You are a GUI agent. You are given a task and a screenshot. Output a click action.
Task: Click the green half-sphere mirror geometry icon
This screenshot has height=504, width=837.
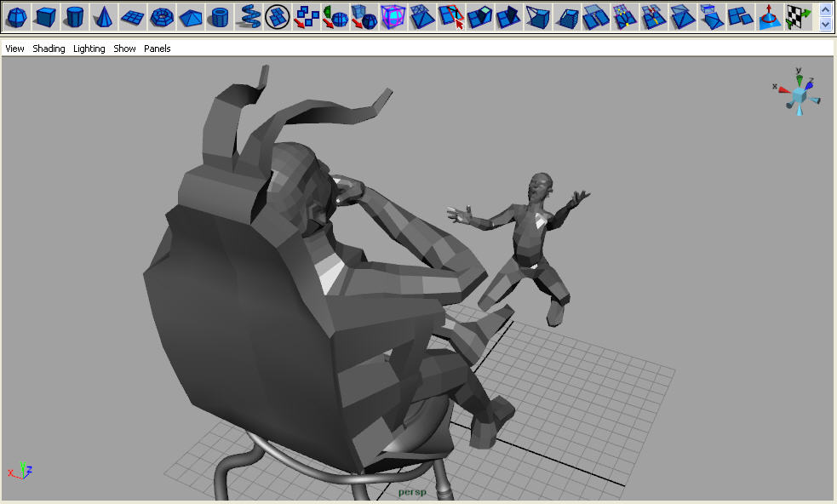point(335,17)
